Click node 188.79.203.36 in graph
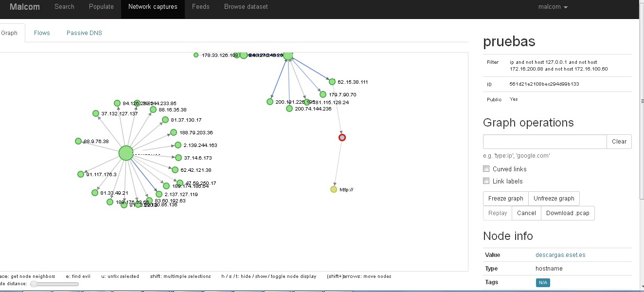644x292 pixels. [x=173, y=132]
